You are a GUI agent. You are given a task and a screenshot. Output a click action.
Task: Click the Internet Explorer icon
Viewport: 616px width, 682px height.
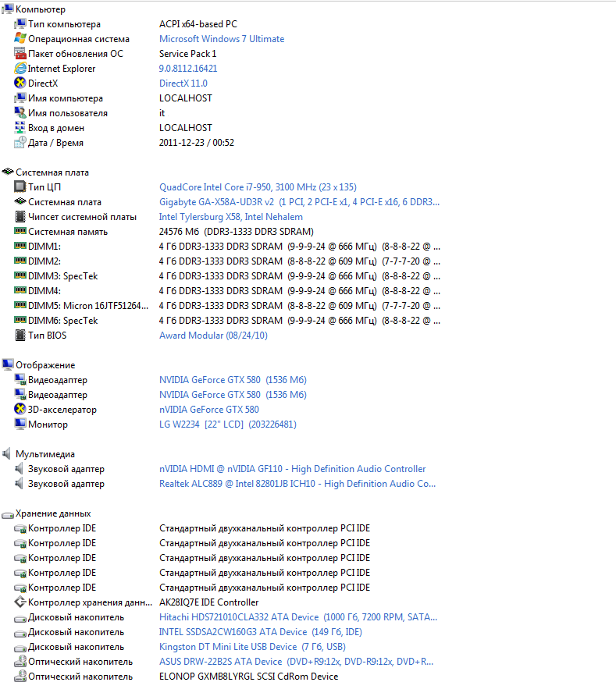(x=20, y=69)
